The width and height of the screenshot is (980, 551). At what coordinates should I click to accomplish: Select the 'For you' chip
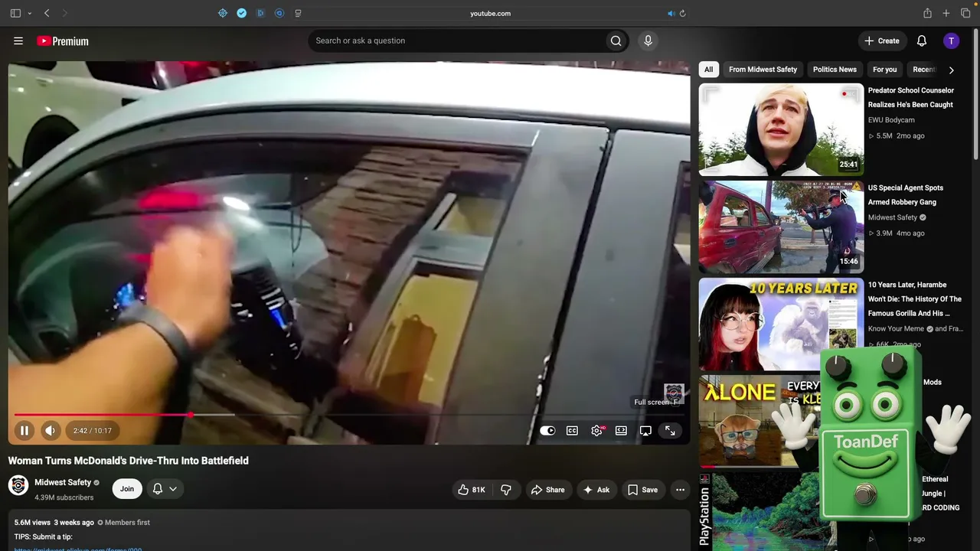[884, 70]
